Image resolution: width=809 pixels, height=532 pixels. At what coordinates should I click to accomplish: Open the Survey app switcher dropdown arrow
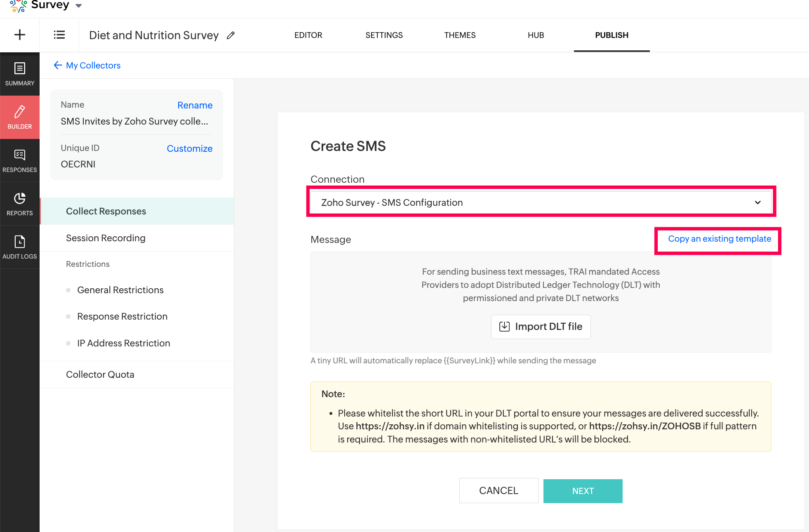pyautogui.click(x=79, y=6)
